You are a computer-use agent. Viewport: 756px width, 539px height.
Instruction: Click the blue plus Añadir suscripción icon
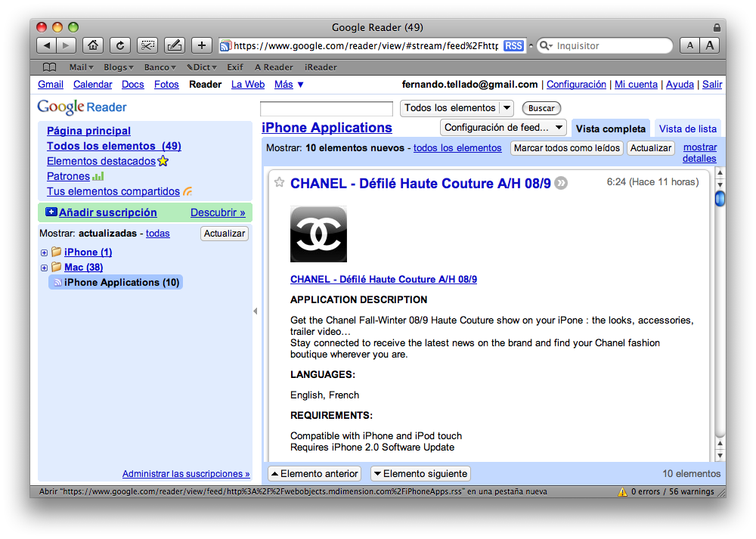(x=51, y=212)
